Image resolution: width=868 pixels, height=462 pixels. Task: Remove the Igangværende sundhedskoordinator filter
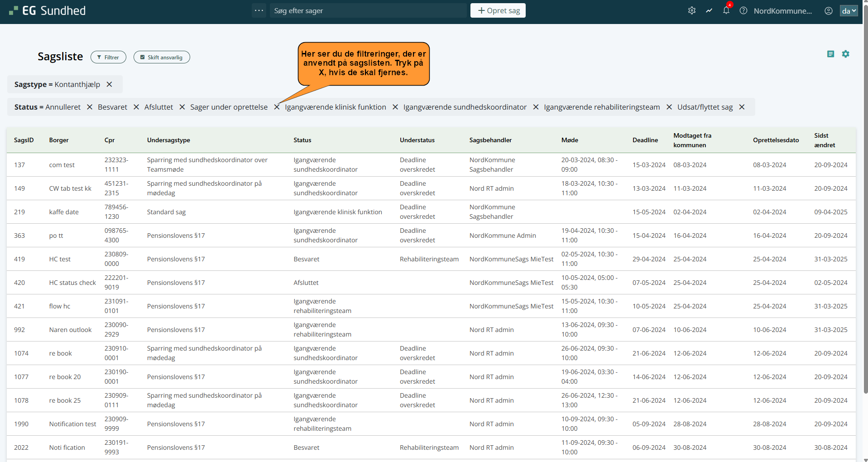(536, 107)
